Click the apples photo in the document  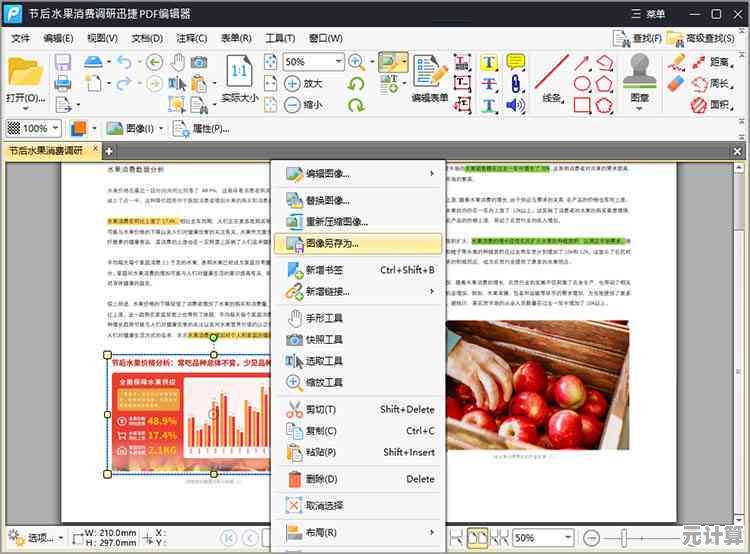537,383
